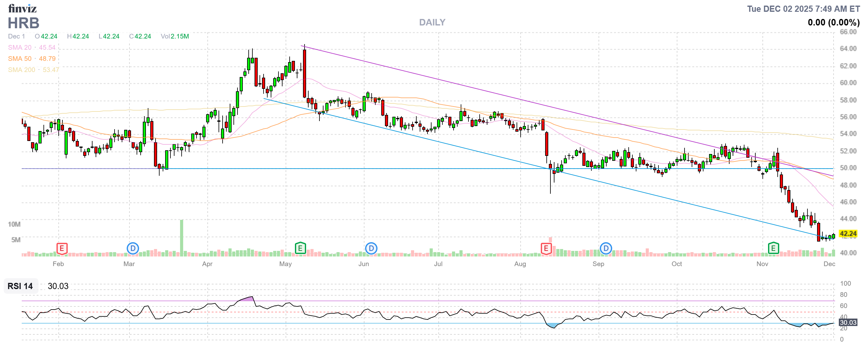The width and height of the screenshot is (868, 349).
Task: Click the finviz logo
Action: [x=22, y=8]
